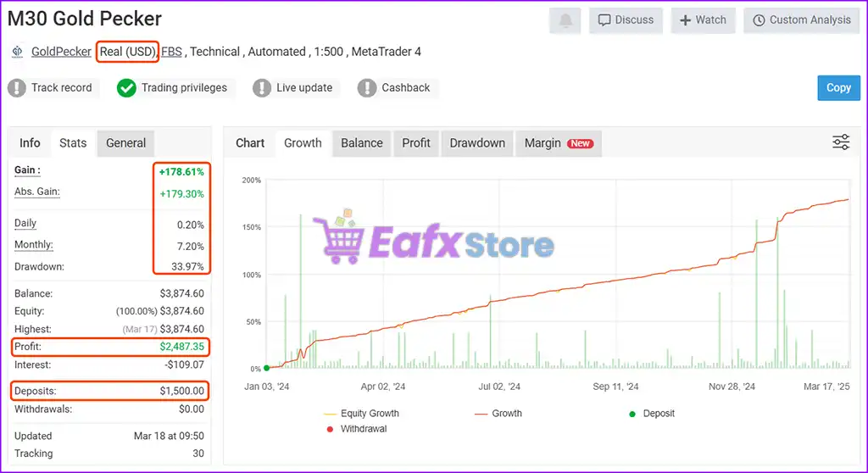Switch to the Info tab
Viewport: 868px width, 473px height.
(30, 143)
